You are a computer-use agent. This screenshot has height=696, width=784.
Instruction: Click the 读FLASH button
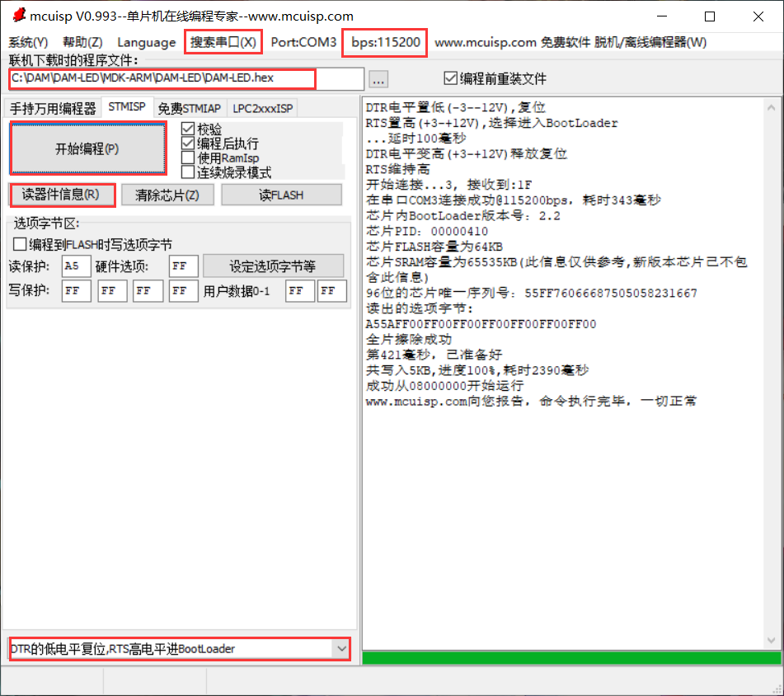tap(281, 195)
